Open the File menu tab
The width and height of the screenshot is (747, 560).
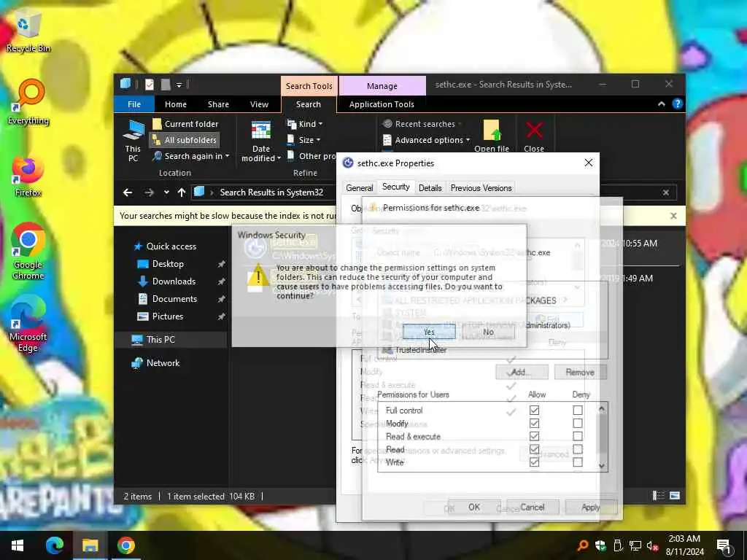134,104
